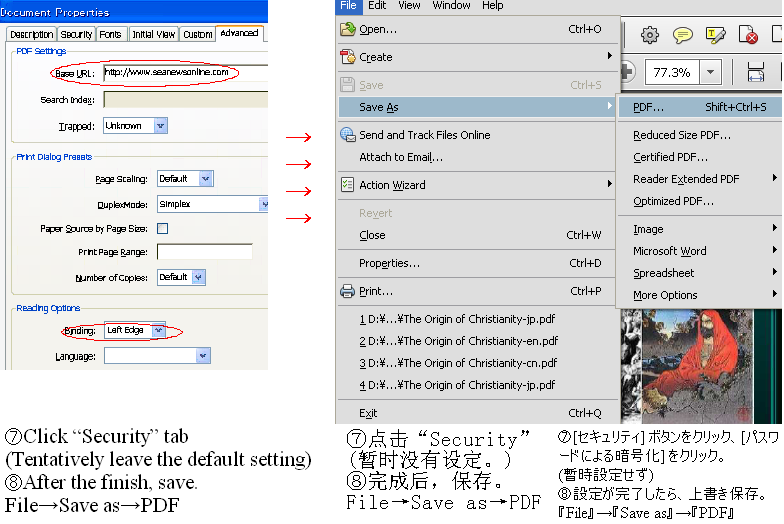Open the Trapped dropdown
784x524 pixels.
click(x=160, y=126)
